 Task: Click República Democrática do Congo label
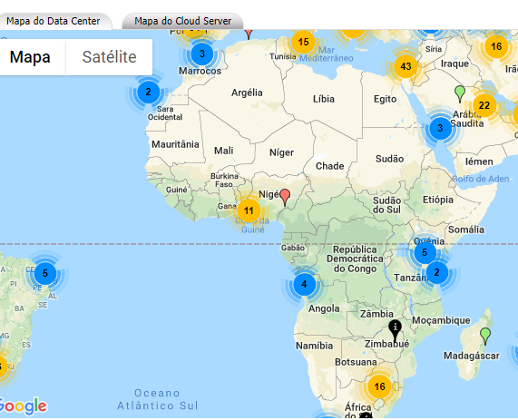point(355,259)
